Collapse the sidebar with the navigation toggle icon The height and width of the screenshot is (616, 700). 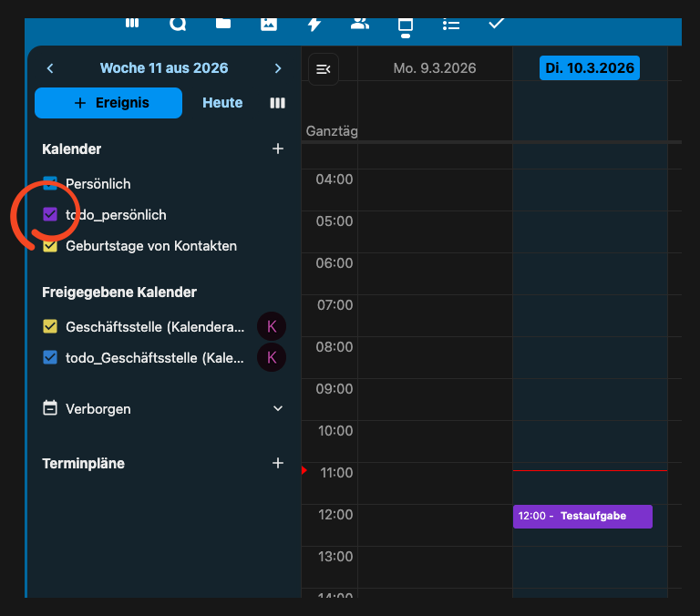pos(324,68)
